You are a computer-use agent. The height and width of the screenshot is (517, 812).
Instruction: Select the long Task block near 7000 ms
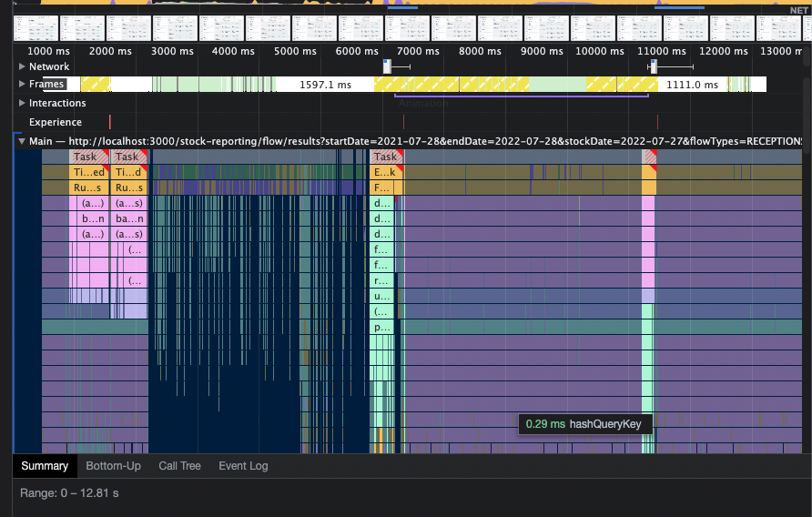[x=386, y=157]
